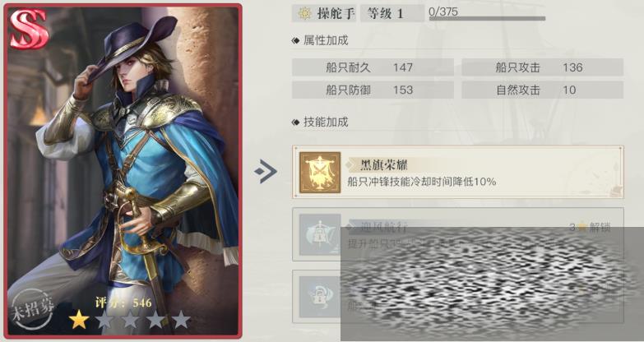Open the 黑旗荣耀 skill card
This screenshot has width=644, height=342.
tap(458, 172)
